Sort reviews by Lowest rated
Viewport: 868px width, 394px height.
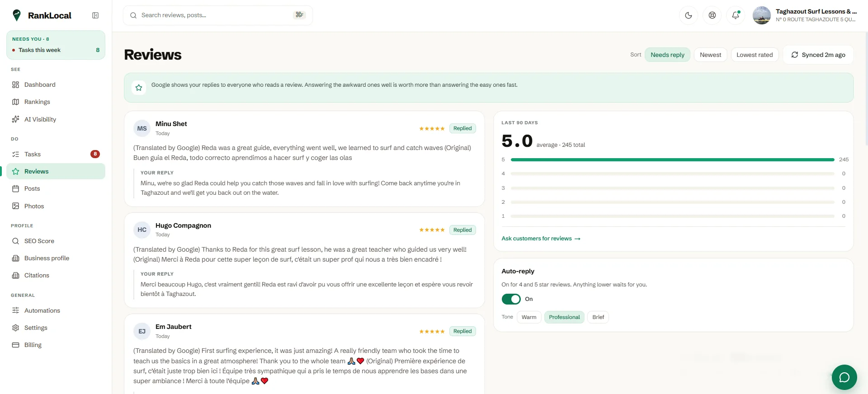point(755,55)
